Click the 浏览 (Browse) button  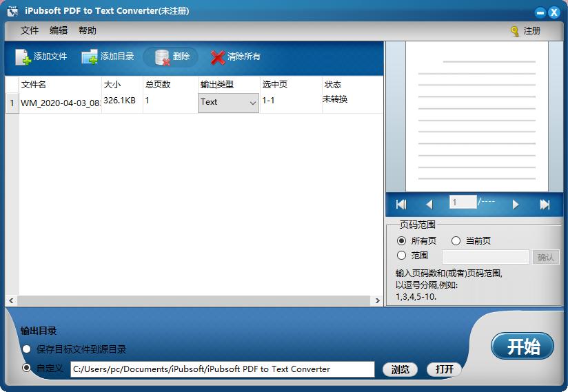coord(400,369)
